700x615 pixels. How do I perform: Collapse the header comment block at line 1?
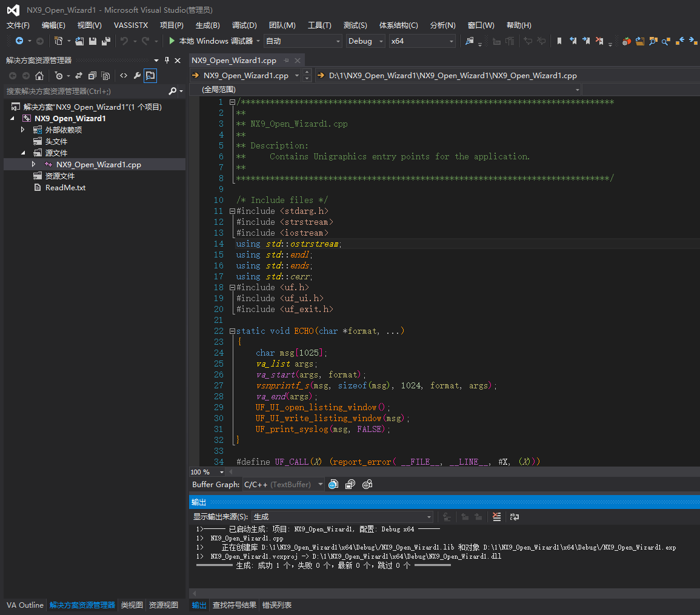pyautogui.click(x=232, y=102)
